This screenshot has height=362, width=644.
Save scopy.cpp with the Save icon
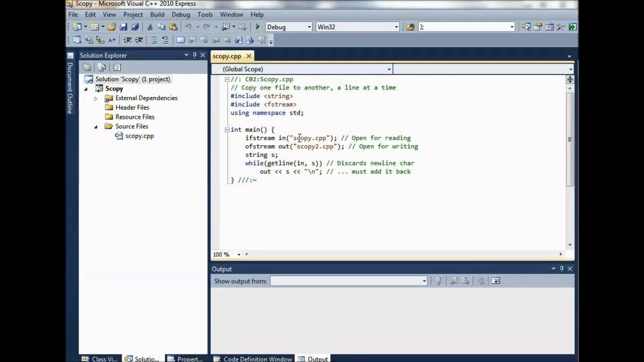124,27
